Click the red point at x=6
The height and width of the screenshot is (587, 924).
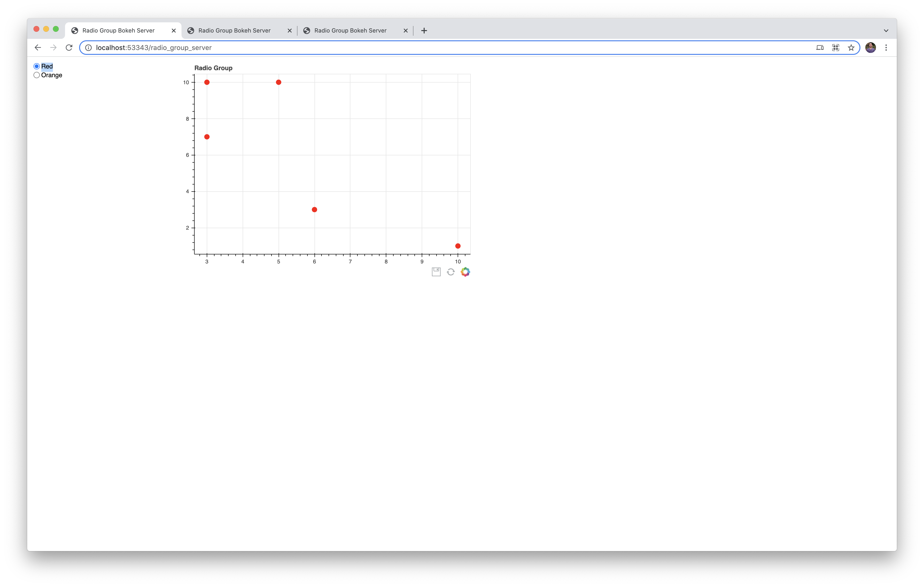pos(314,210)
